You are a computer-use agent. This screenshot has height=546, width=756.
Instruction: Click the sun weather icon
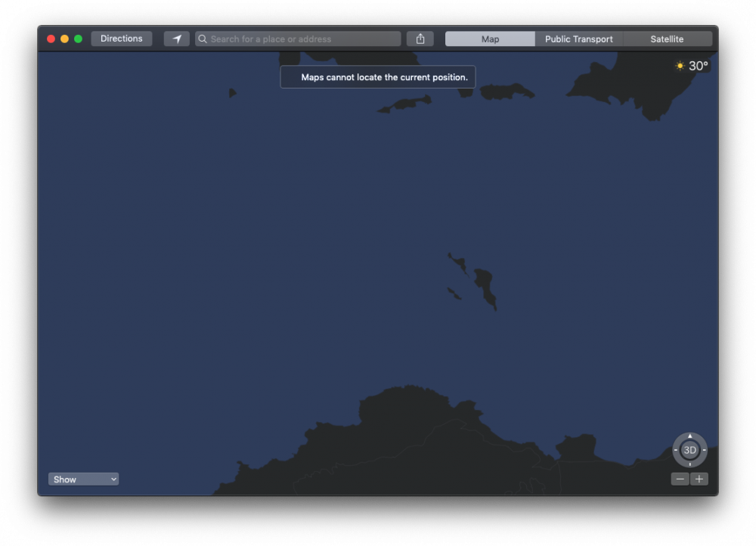pyautogui.click(x=680, y=66)
